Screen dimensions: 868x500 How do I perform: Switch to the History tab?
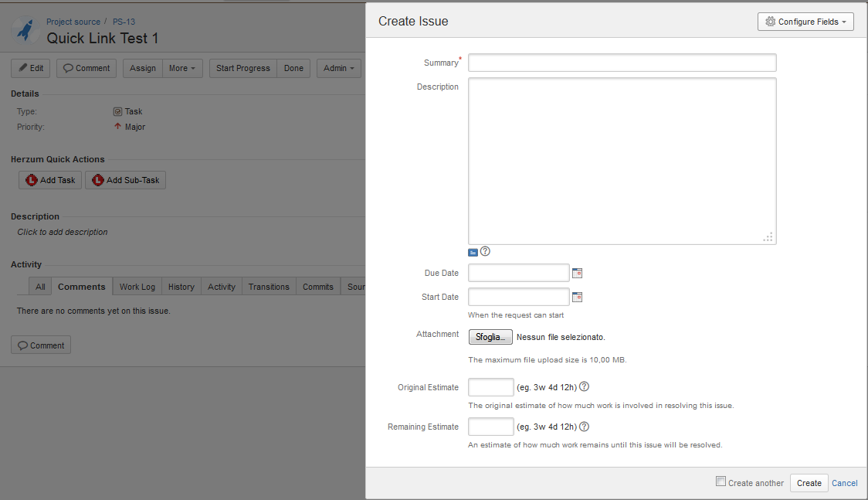(181, 287)
